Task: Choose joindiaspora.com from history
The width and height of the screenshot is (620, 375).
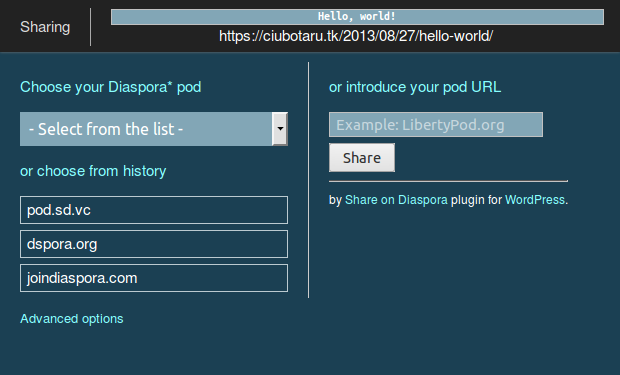Action: click(x=154, y=278)
